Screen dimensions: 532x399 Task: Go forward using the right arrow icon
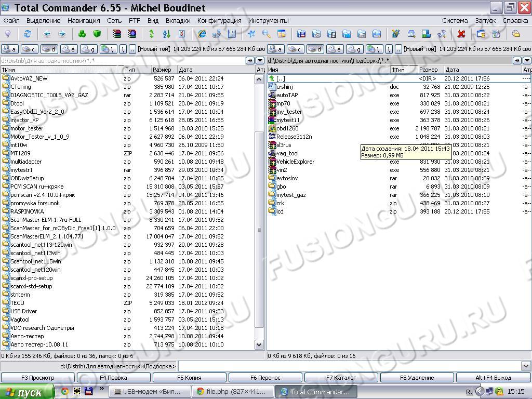[x=62, y=34]
